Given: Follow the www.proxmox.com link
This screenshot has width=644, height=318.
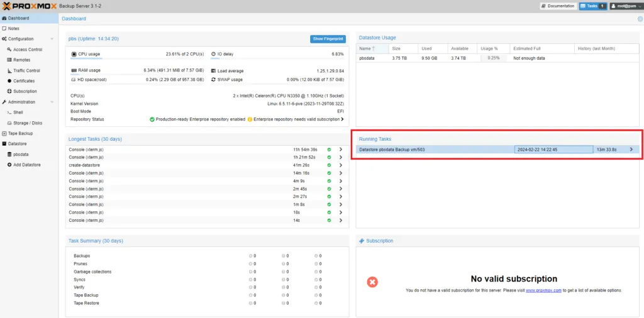Looking at the screenshot, I should (x=543, y=290).
